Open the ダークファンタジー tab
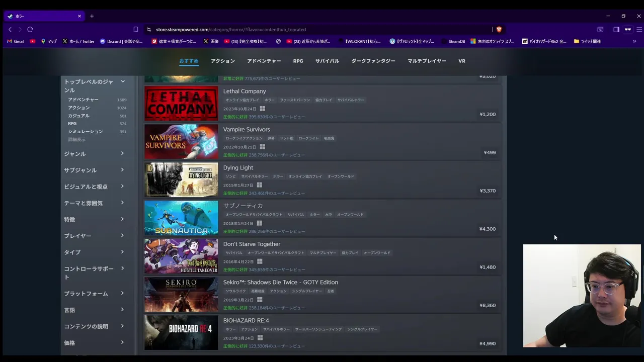Viewport: 644px width, 362px height. pyautogui.click(x=373, y=61)
